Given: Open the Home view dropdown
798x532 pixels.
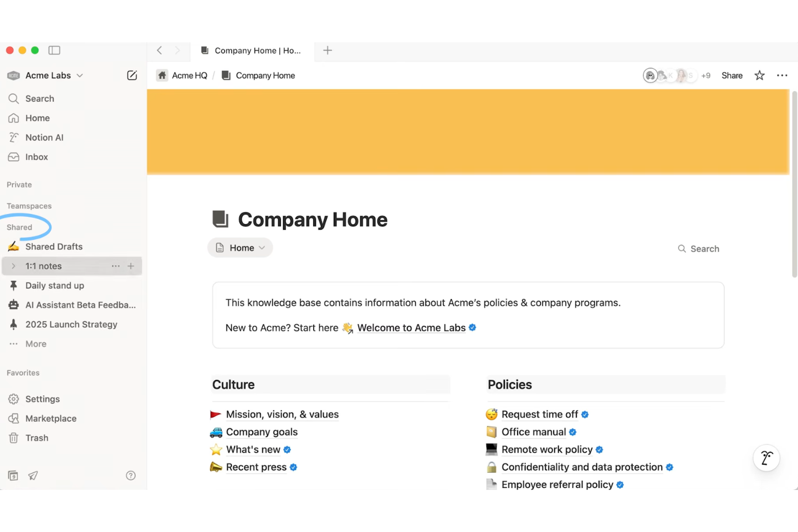Looking at the screenshot, I should [x=240, y=248].
